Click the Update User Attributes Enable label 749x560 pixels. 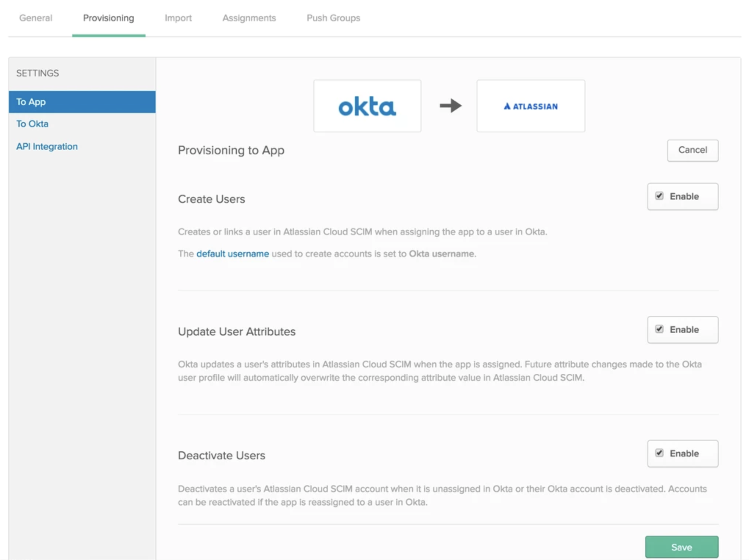pos(684,329)
